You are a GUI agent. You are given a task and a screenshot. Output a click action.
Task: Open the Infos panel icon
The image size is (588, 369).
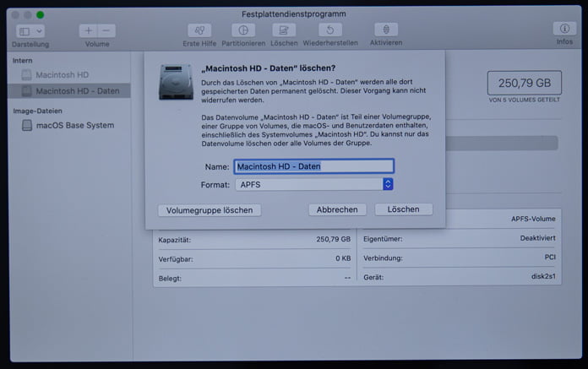(x=563, y=30)
